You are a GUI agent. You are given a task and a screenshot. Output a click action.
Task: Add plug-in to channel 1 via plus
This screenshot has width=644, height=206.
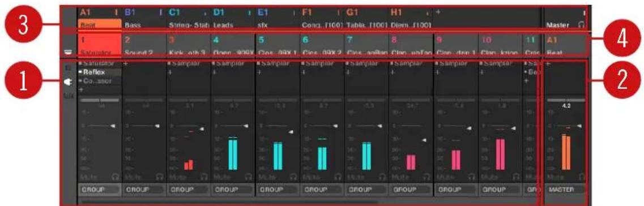(x=81, y=89)
